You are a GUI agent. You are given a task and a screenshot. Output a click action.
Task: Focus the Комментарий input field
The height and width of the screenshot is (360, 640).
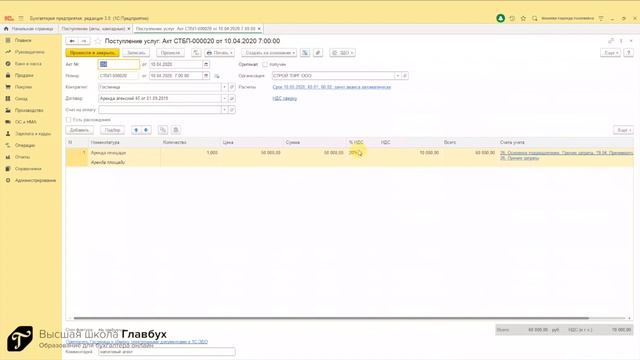point(167,351)
